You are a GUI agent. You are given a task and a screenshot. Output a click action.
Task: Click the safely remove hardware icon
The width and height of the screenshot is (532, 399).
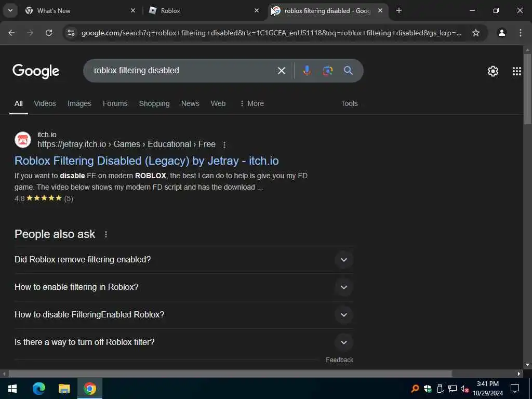(440, 389)
